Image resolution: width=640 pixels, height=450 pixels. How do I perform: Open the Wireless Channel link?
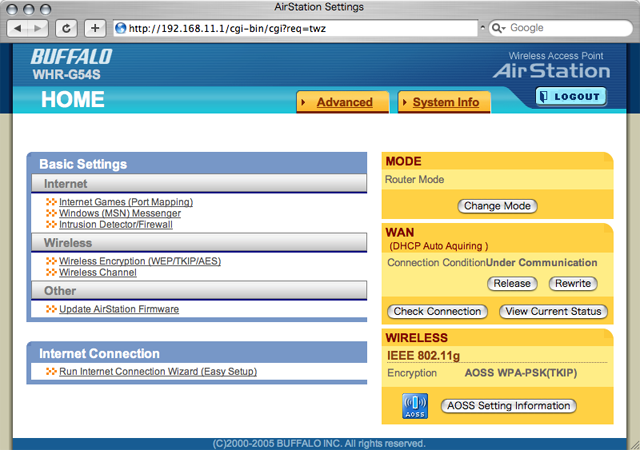(x=98, y=272)
